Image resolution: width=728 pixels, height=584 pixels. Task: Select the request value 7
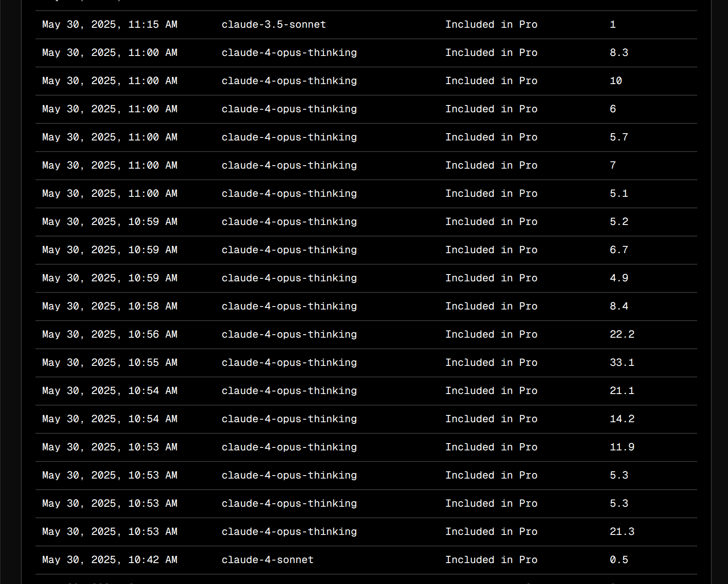[x=613, y=166]
